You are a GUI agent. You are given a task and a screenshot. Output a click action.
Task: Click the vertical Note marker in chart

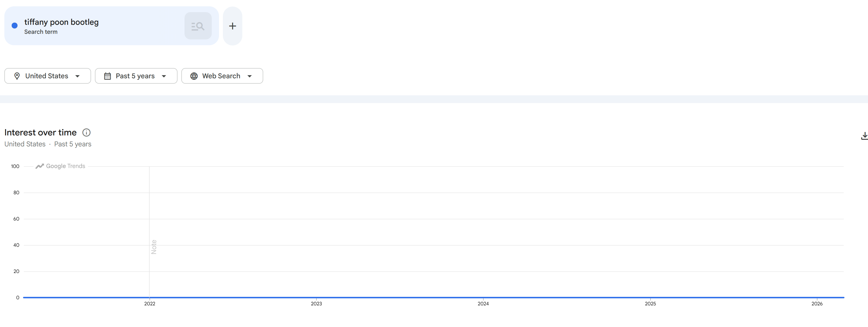[154, 247]
